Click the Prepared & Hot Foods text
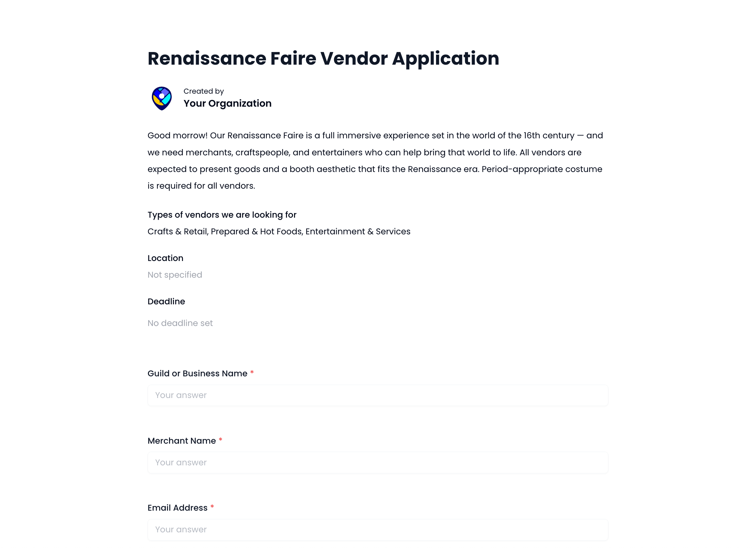The width and height of the screenshot is (756, 548). (256, 231)
